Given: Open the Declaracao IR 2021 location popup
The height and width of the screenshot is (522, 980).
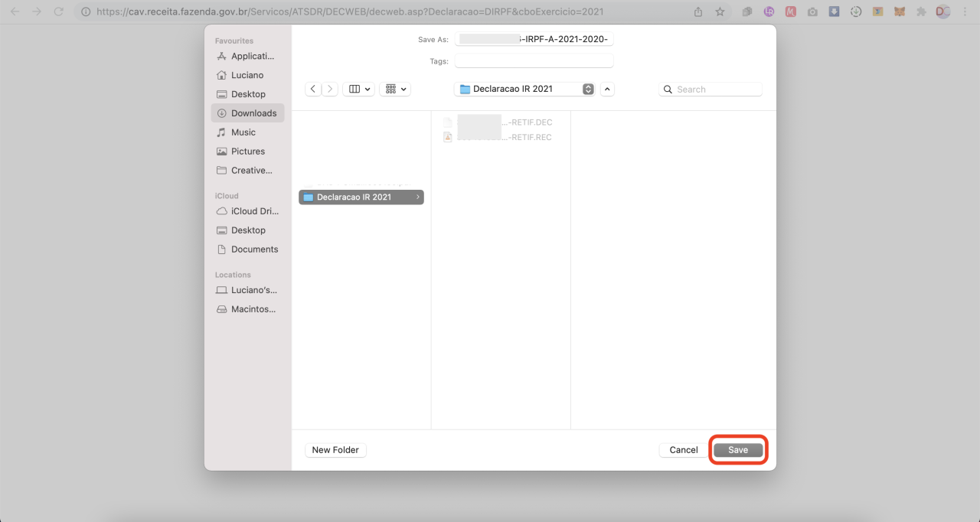Looking at the screenshot, I should [524, 89].
